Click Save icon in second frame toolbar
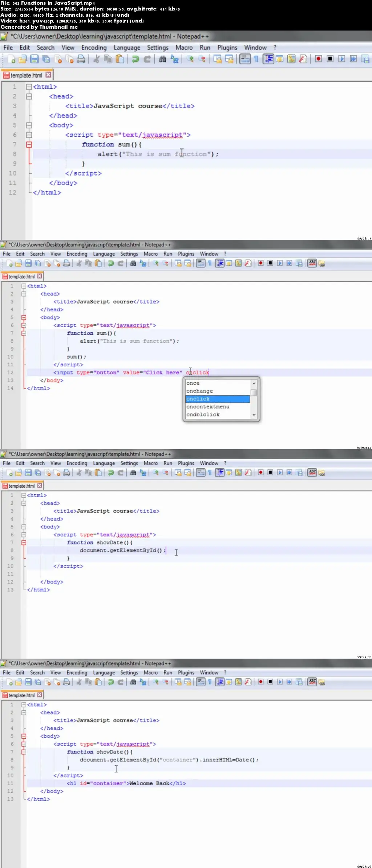372x868 pixels. pos(28,264)
